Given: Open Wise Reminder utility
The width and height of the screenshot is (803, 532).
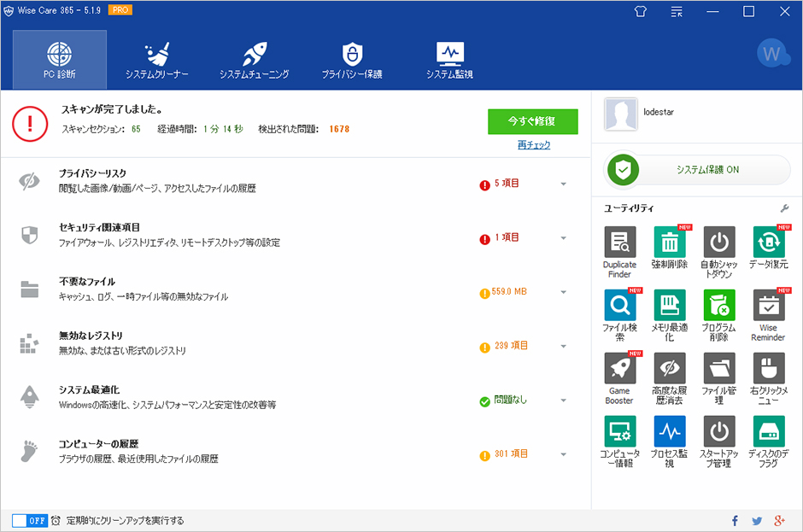Looking at the screenshot, I should coord(769,315).
